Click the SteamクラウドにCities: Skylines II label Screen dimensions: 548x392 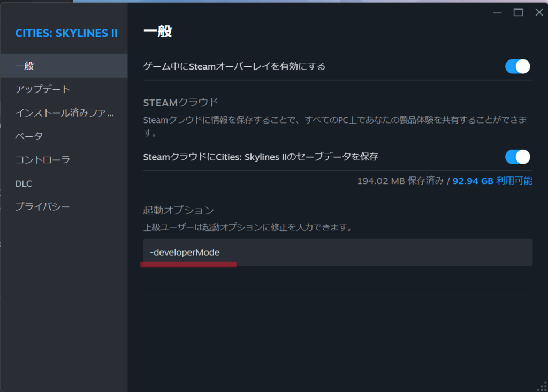coord(261,157)
